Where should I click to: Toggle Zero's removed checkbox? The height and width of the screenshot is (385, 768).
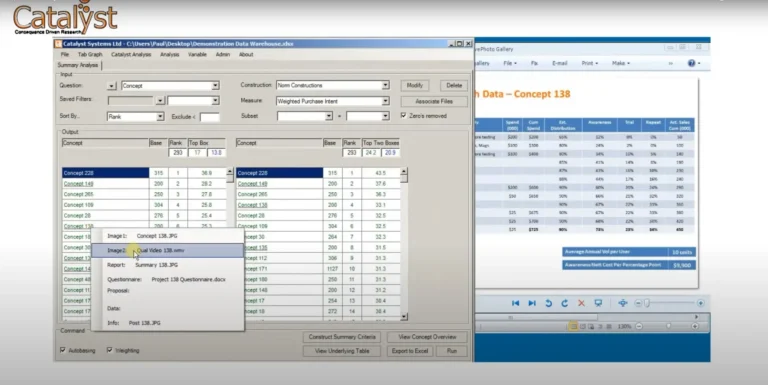(x=404, y=116)
